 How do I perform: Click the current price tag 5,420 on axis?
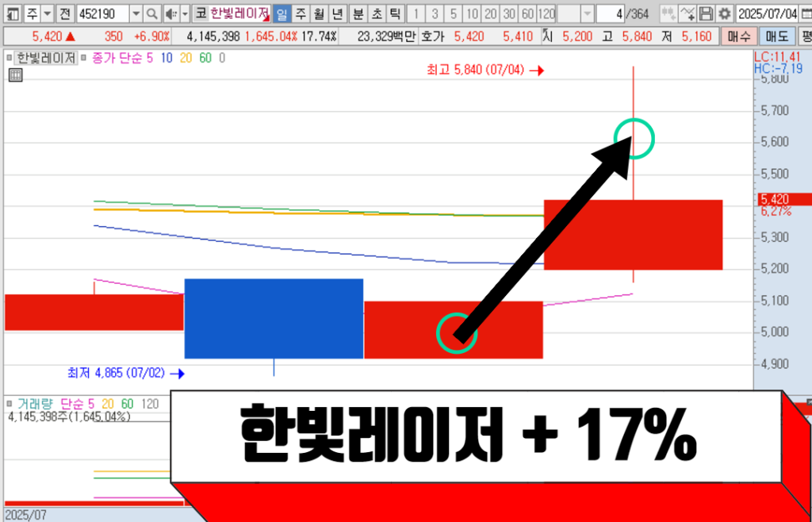click(783, 199)
